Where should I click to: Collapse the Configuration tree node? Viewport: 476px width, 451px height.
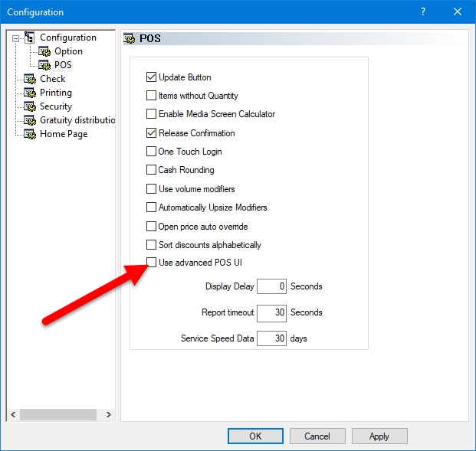15,38
